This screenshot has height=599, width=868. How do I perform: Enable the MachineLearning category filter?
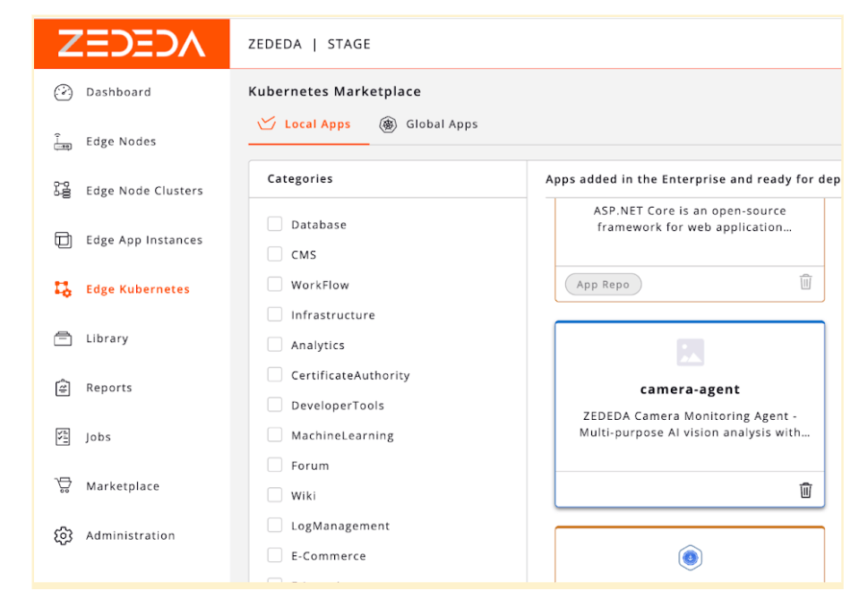275,435
